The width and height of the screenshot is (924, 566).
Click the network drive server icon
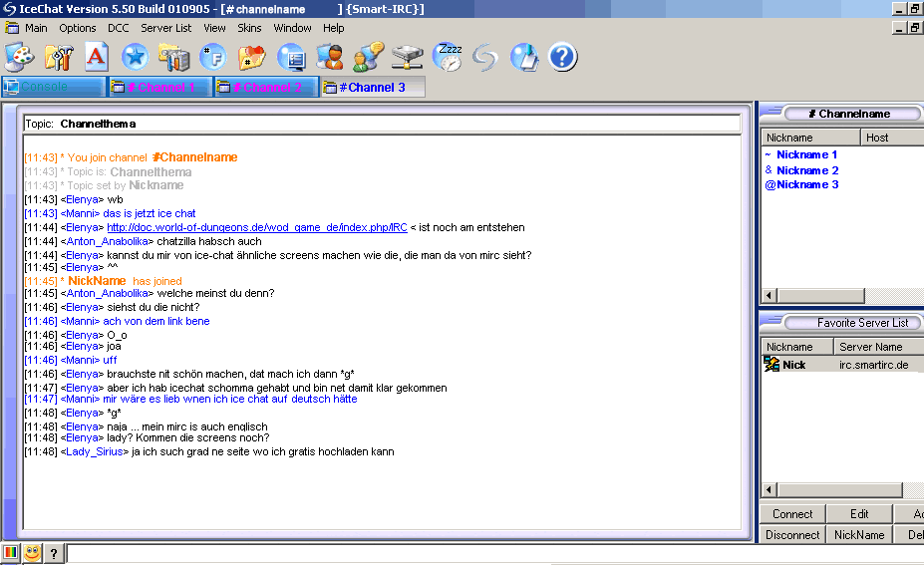click(x=407, y=57)
